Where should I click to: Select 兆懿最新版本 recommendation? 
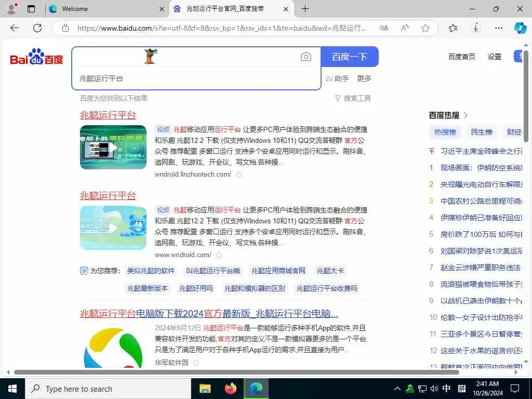pos(147,288)
